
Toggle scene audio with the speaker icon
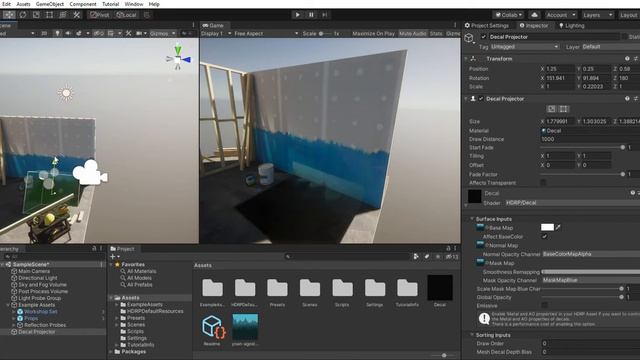68,33
